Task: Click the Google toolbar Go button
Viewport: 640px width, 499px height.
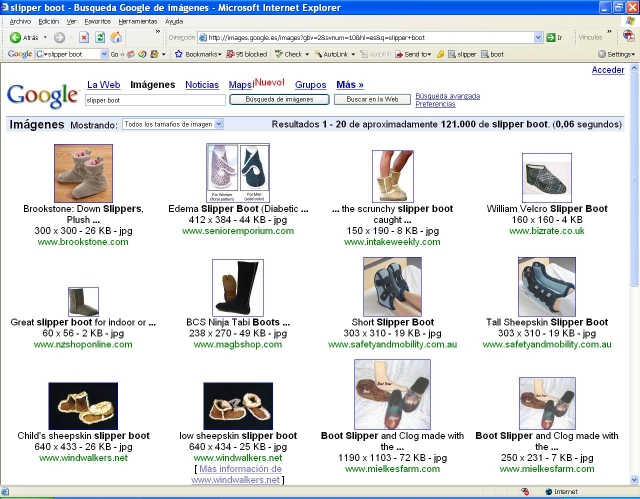Action: click(x=114, y=54)
